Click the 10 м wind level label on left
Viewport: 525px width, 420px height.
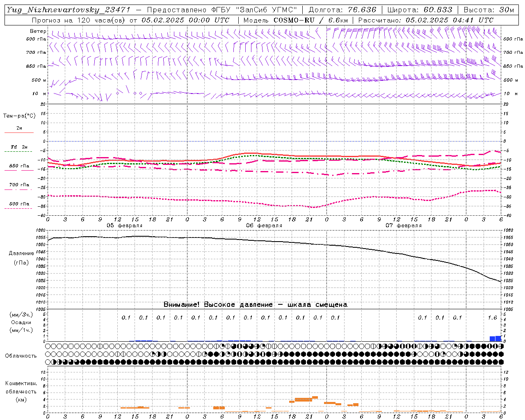click(x=39, y=94)
